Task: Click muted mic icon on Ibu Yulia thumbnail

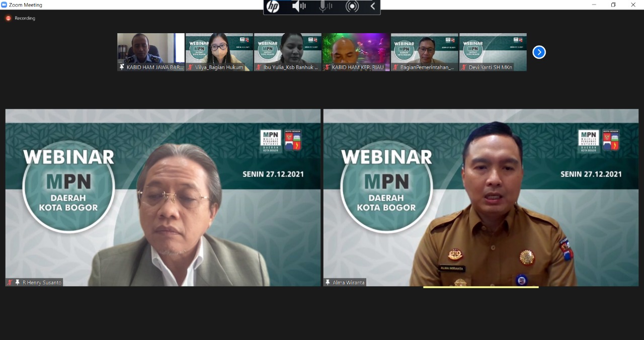Action: 259,67
